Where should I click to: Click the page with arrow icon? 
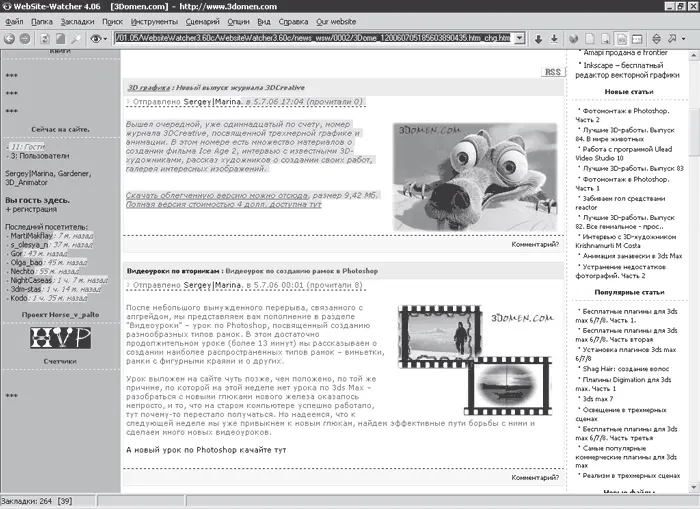coord(605,39)
